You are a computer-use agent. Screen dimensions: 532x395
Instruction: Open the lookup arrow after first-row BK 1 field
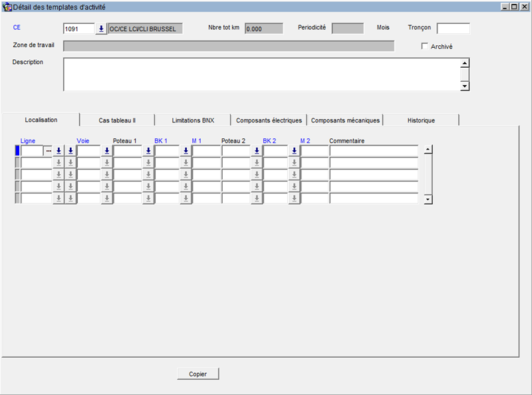pyautogui.click(x=186, y=151)
